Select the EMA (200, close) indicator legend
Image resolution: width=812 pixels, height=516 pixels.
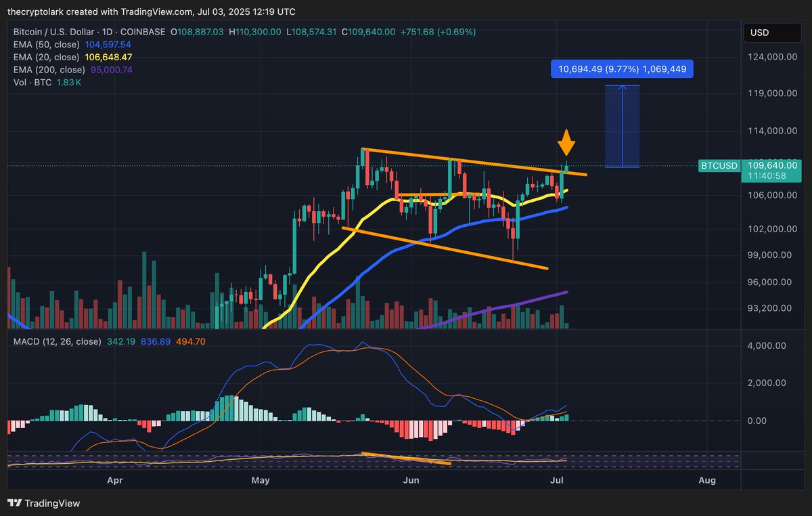[49, 70]
